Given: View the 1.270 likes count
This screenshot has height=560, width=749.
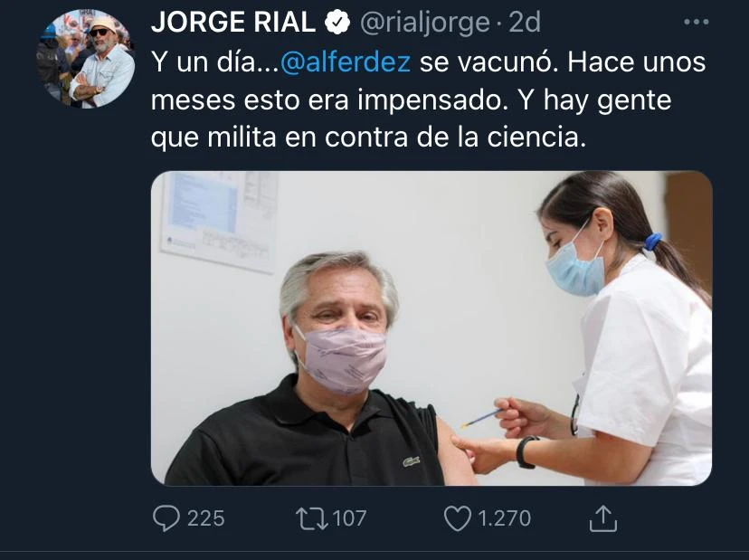Looking at the screenshot, I should [505, 519].
